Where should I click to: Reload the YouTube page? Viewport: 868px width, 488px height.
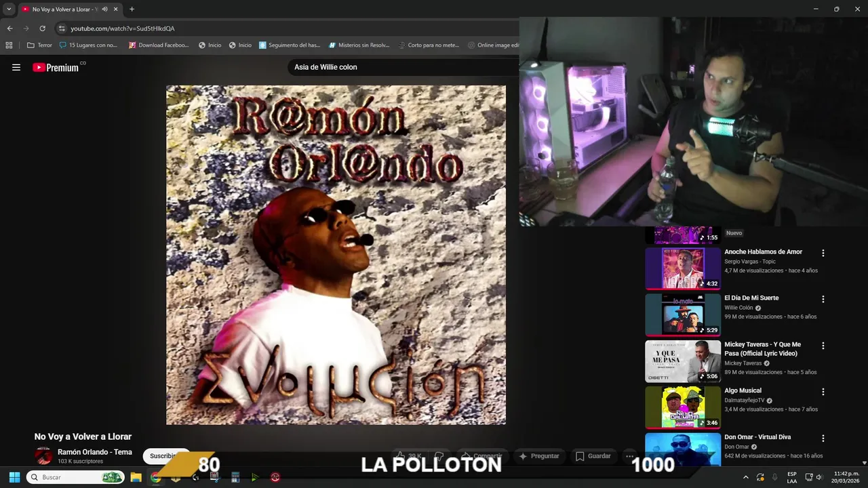[x=42, y=28]
